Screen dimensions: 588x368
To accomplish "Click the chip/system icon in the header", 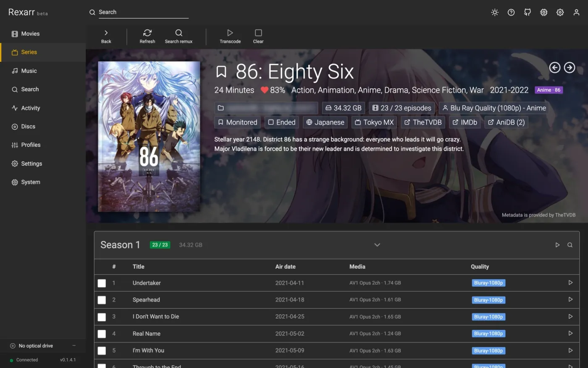I will (544, 13).
